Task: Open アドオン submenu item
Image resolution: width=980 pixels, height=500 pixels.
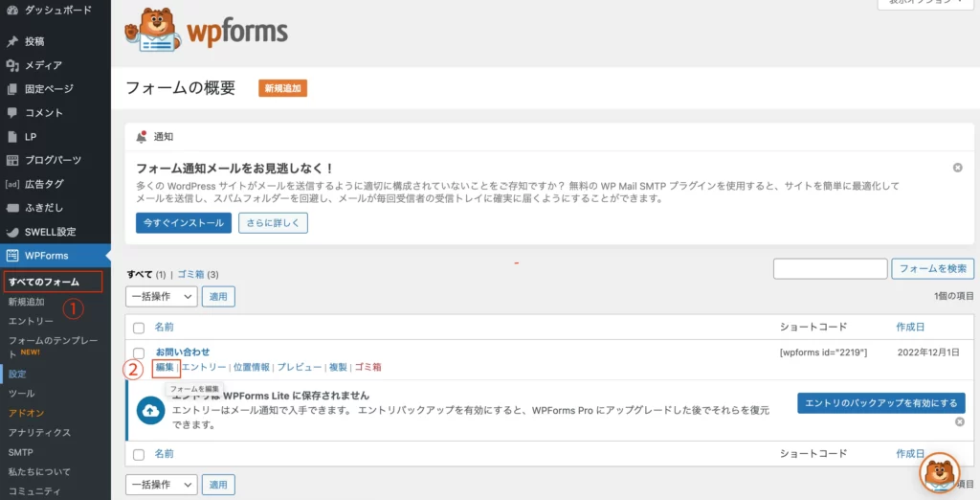Action: [x=26, y=413]
